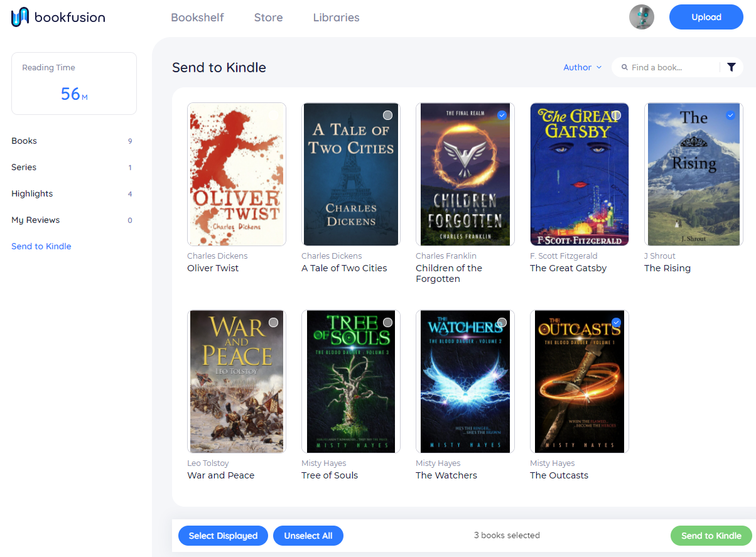
Task: Open The Outcasts cover
Action: click(580, 381)
